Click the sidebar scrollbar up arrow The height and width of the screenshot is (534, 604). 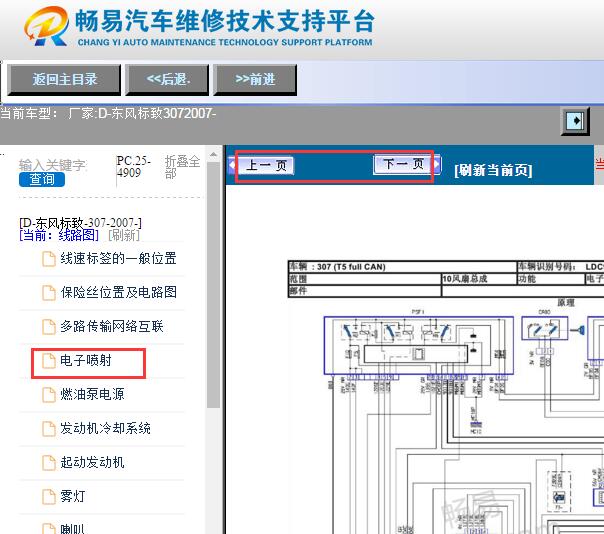click(x=213, y=155)
